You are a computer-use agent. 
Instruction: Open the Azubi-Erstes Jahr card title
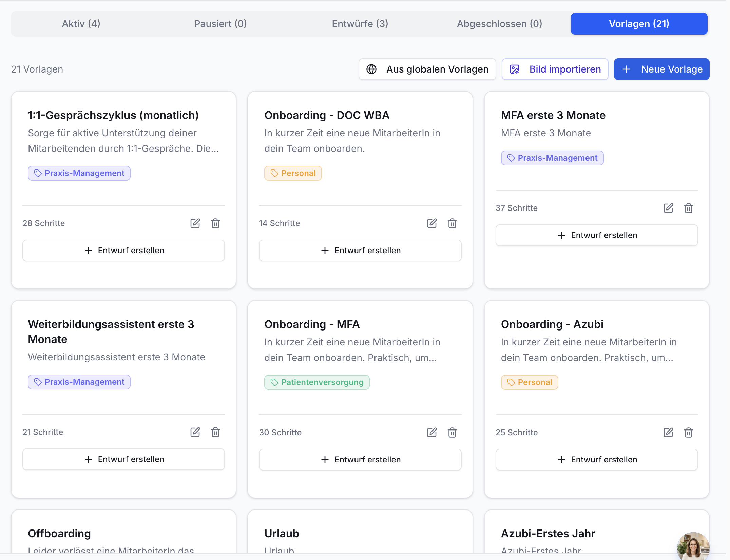click(548, 534)
